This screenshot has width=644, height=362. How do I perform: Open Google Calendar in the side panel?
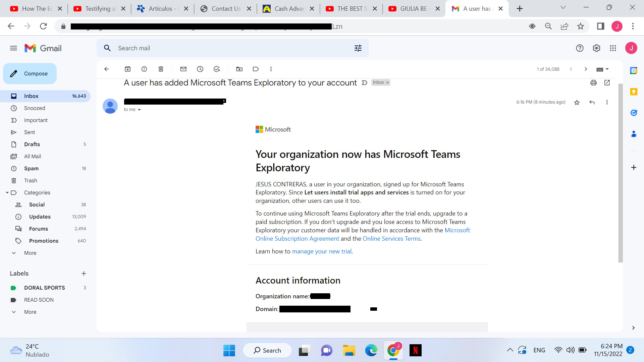[634, 71]
